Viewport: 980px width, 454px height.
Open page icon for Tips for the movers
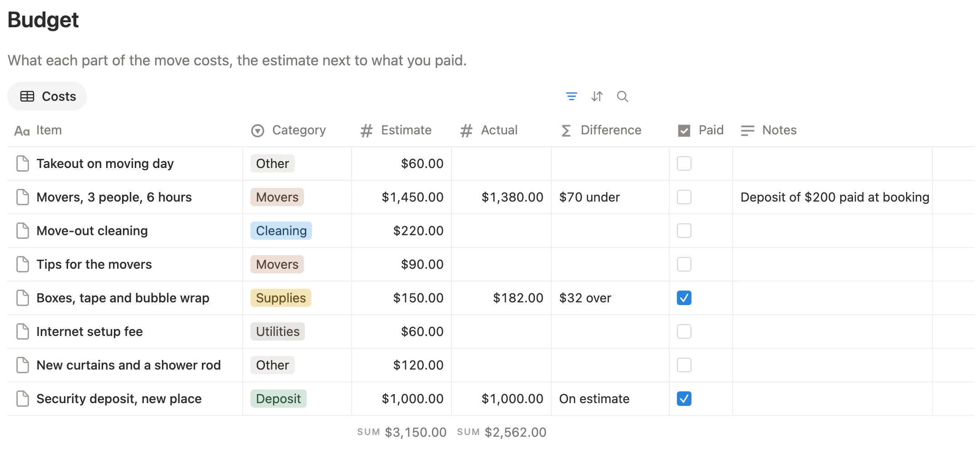(23, 264)
